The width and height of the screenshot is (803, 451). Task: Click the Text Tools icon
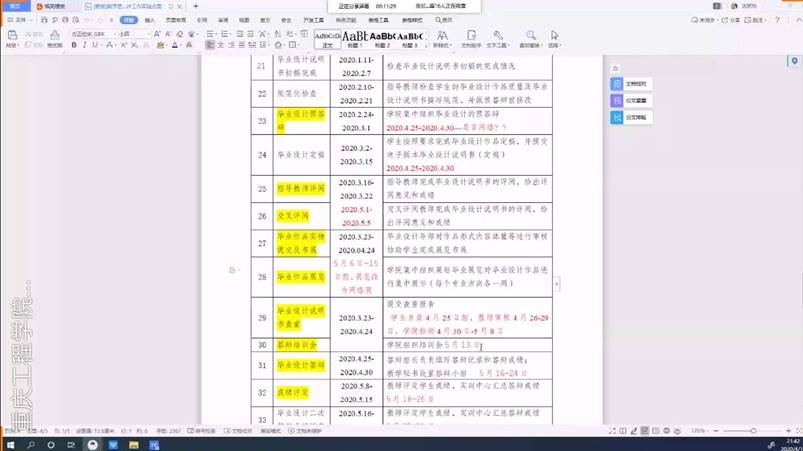pos(497,38)
